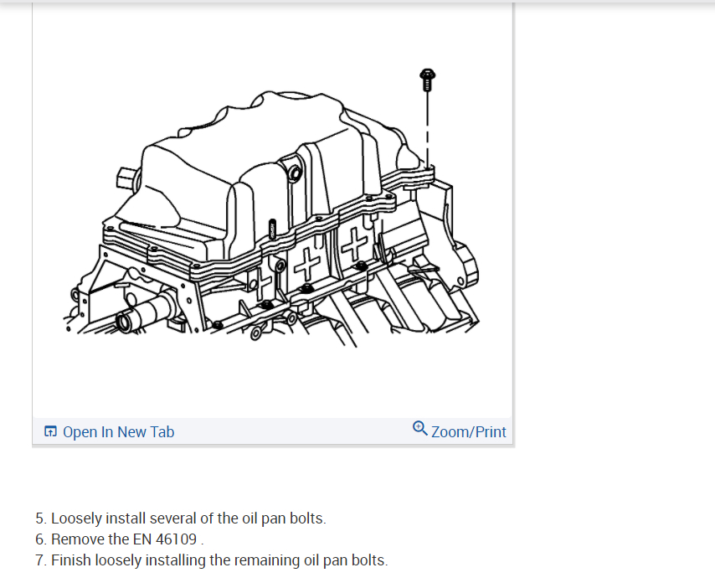The height and width of the screenshot is (588, 715).
Task: Click the oil pan bolt above the diagram
Action: tap(427, 80)
